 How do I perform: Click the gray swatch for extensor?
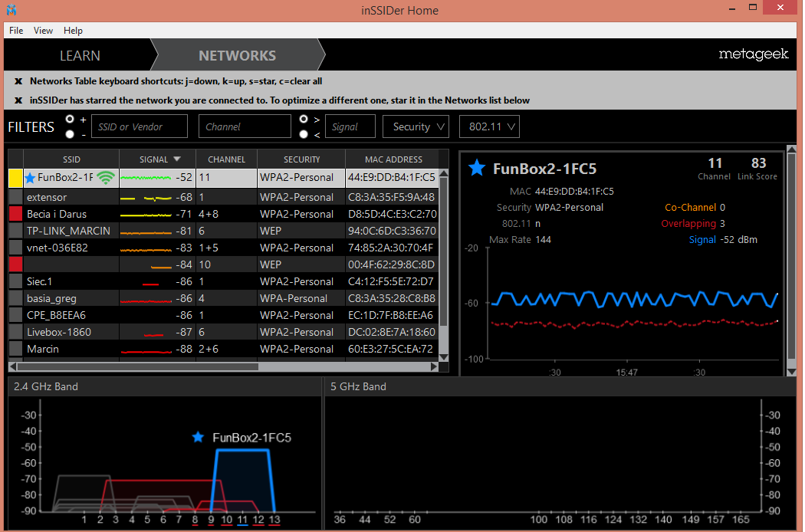16,197
